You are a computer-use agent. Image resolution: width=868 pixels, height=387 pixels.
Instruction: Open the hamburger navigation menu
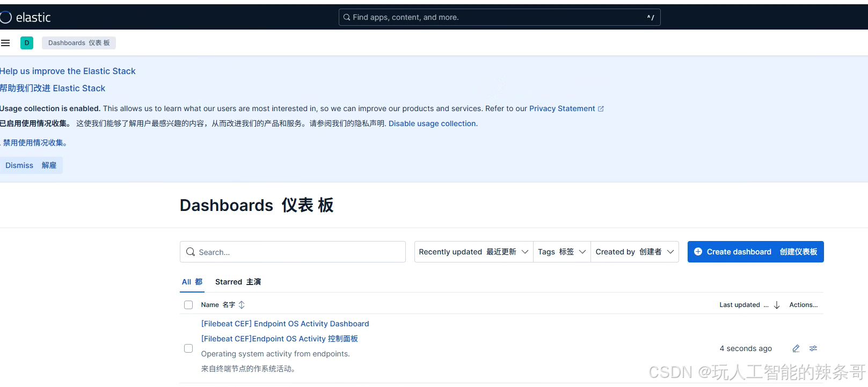[x=5, y=43]
